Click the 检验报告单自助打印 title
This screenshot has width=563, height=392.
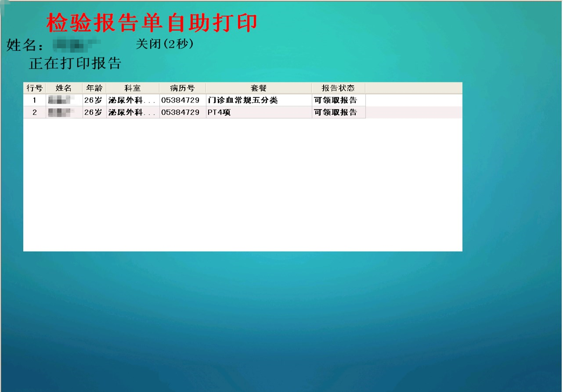coord(152,23)
